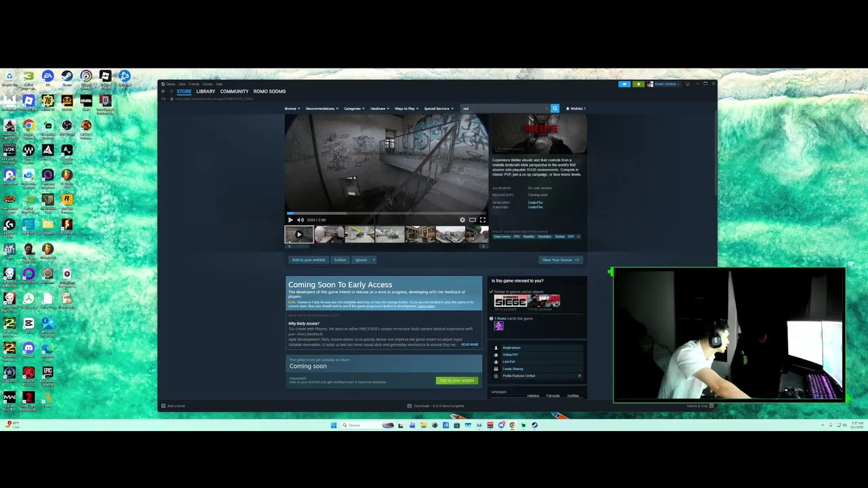Toggle theater mode on the trailer player
868x488 pixels.
473,220
